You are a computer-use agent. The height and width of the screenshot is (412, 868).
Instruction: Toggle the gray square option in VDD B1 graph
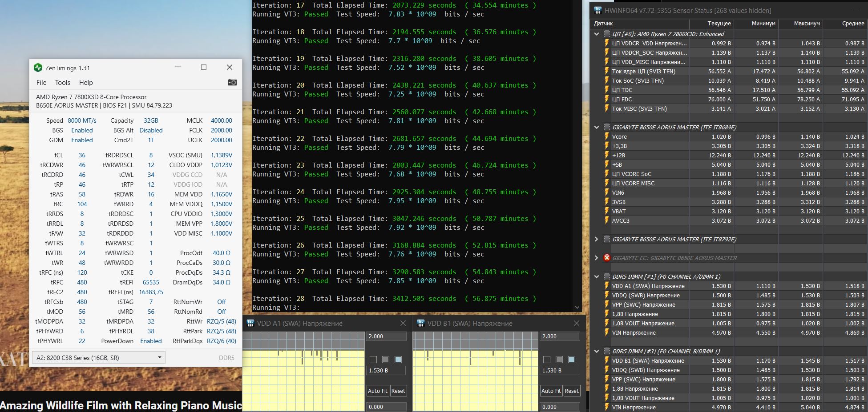pyautogui.click(x=559, y=360)
